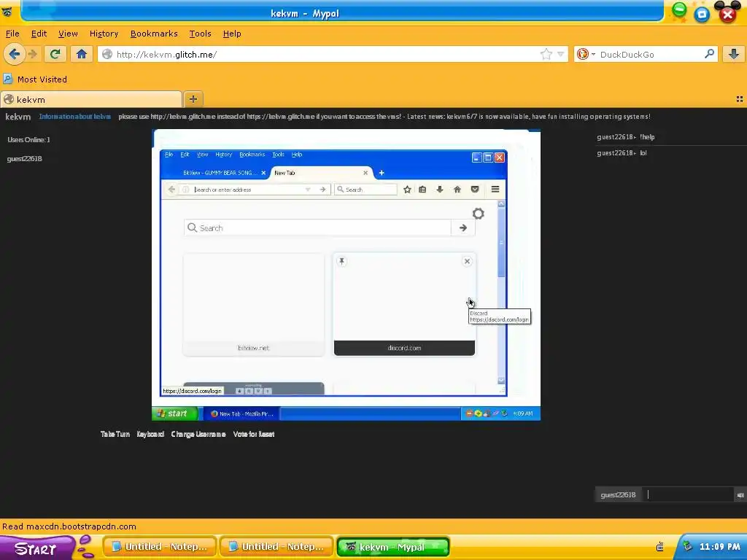
Task: Click Vote for Reset link
Action: [x=253, y=434]
